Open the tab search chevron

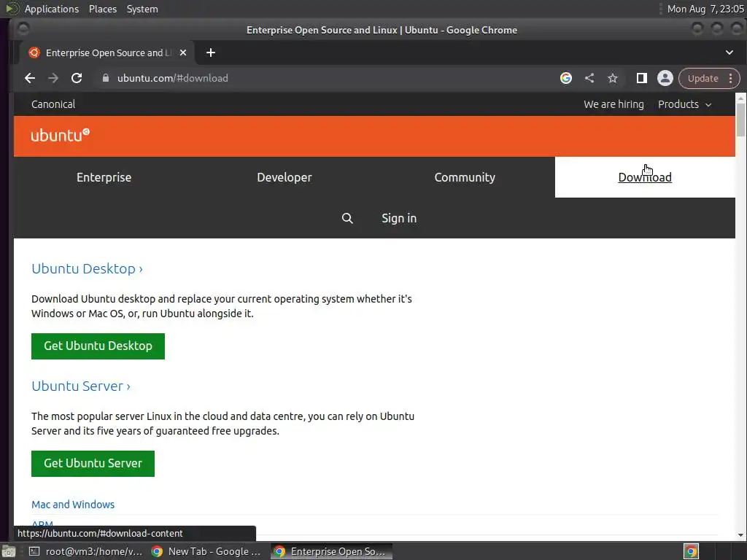coord(729,52)
